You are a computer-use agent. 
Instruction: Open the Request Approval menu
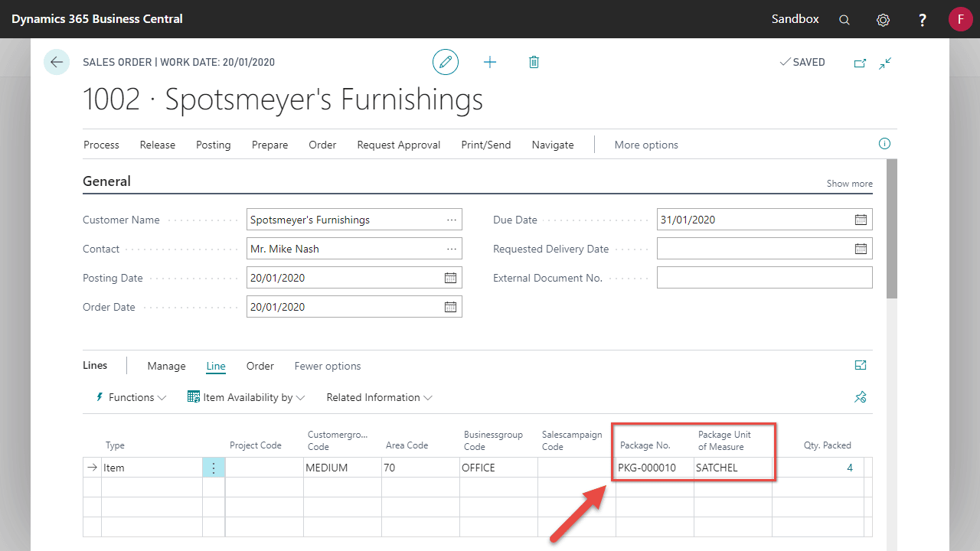pos(399,145)
